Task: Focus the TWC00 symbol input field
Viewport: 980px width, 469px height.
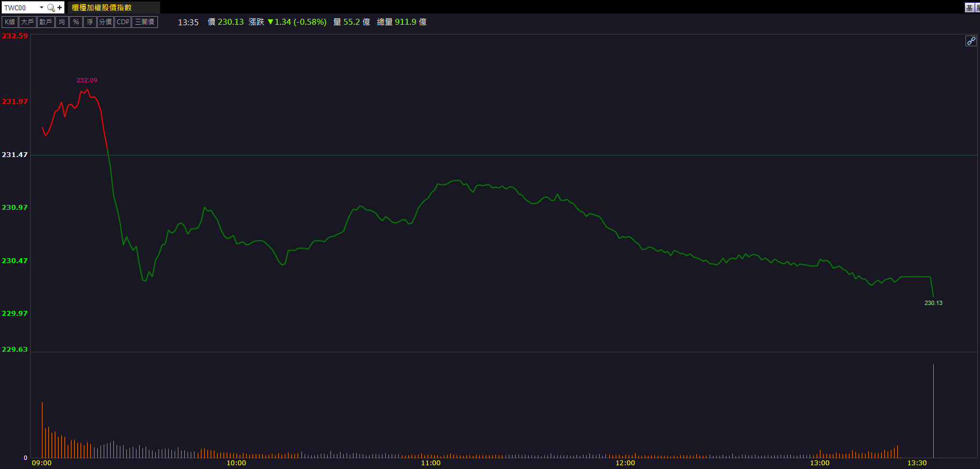Action: pos(20,8)
